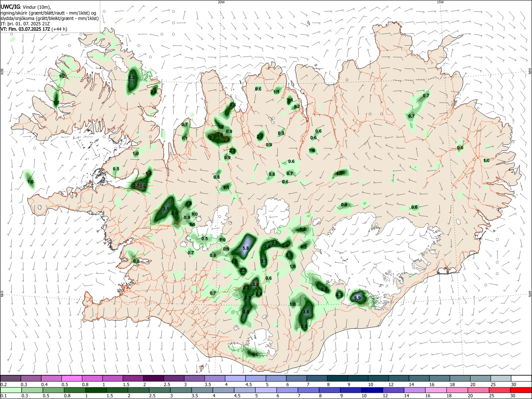This screenshot has width=532, height=399.
Task: Select the 4.3 precipitation value
Action: click(x=339, y=295)
